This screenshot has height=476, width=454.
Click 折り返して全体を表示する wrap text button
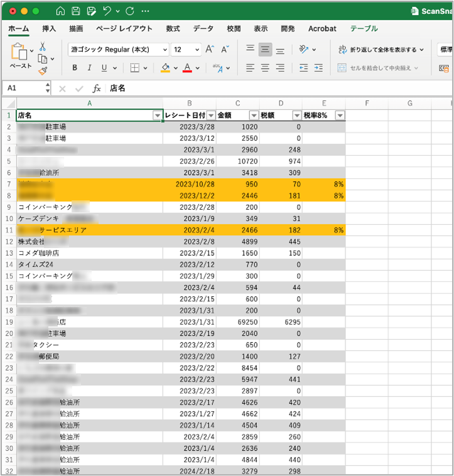(x=381, y=50)
